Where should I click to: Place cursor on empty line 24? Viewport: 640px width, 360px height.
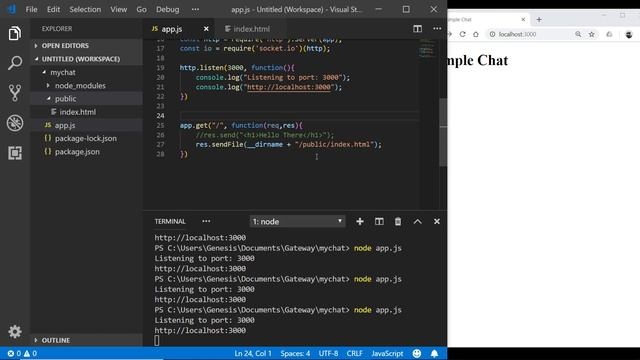tap(300, 116)
